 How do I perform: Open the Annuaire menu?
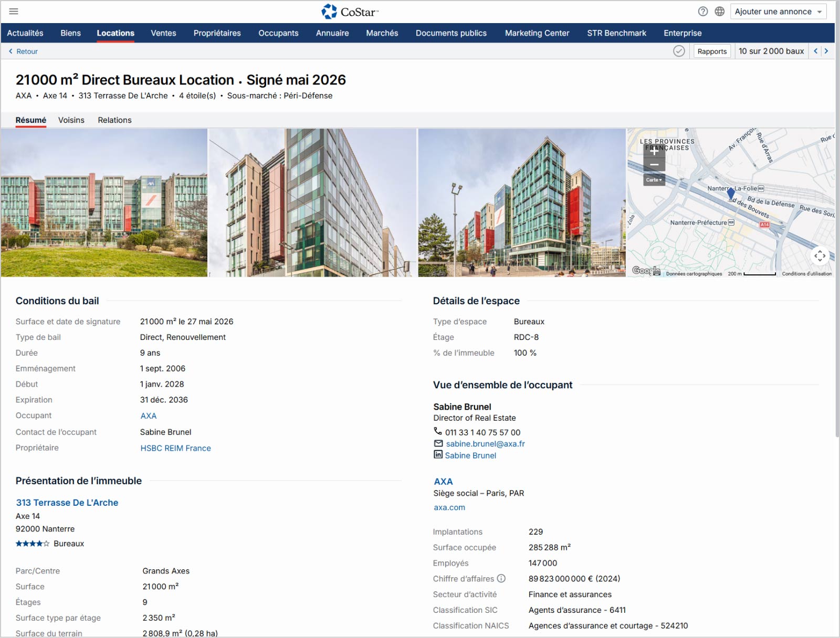point(332,33)
